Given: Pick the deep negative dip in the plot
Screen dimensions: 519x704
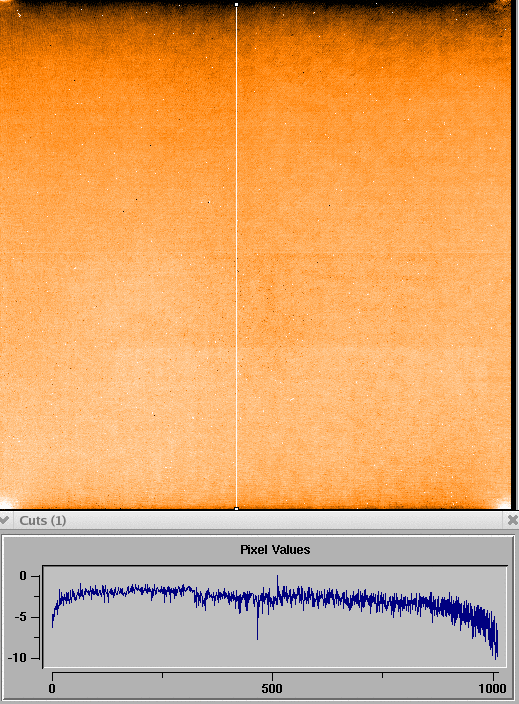Looking at the screenshot, I should click(x=257, y=629).
